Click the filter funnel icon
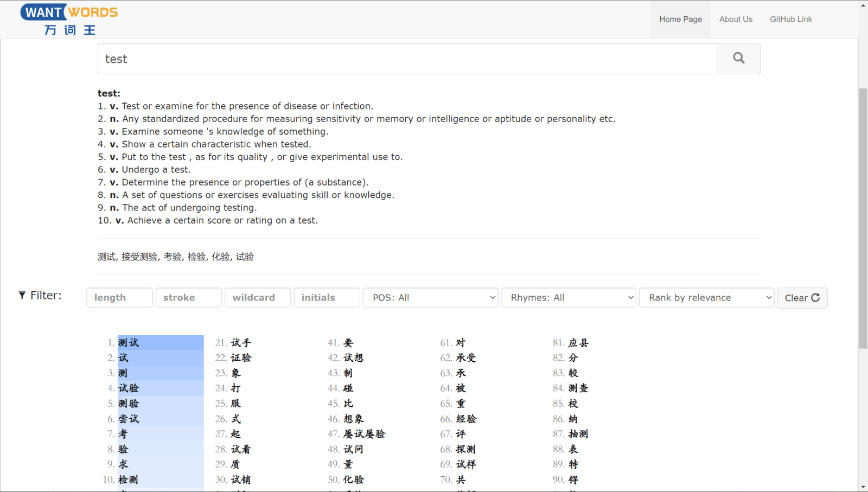This screenshot has height=492, width=868. pyautogui.click(x=22, y=295)
